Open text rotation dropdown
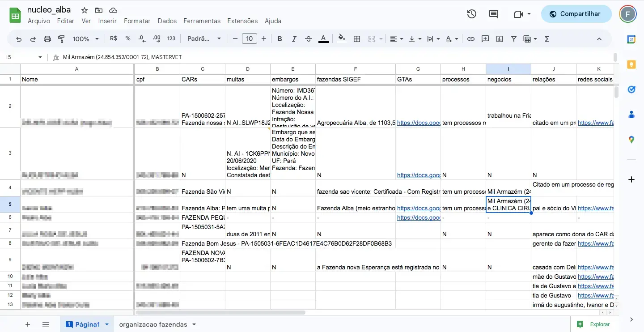 452,39
